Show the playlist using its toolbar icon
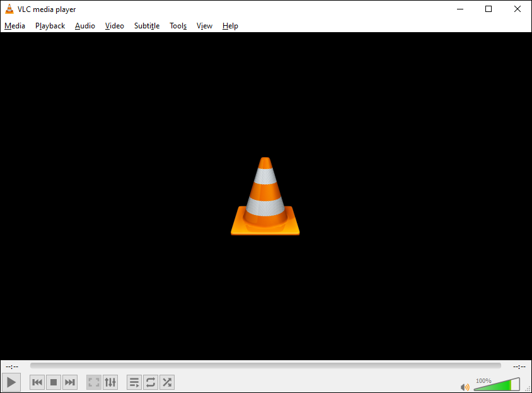This screenshot has height=393, width=532. tap(134, 382)
